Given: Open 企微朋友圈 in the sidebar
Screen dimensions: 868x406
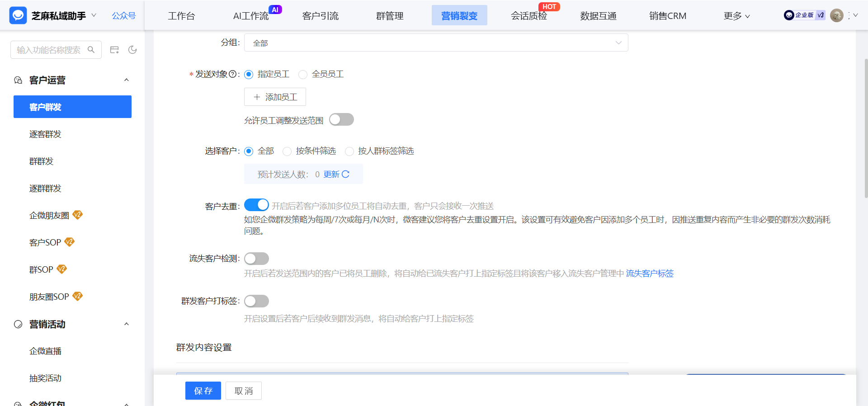Looking at the screenshot, I should [x=49, y=215].
